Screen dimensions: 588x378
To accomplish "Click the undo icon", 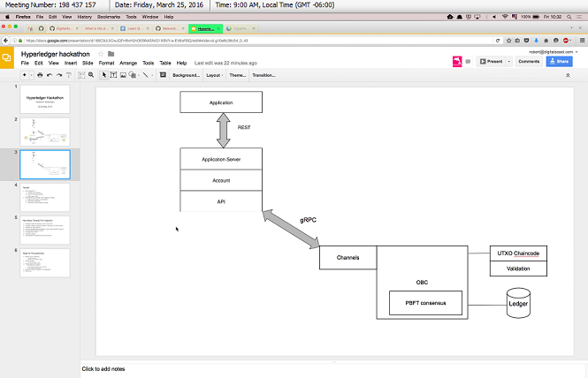I will (x=50, y=75).
